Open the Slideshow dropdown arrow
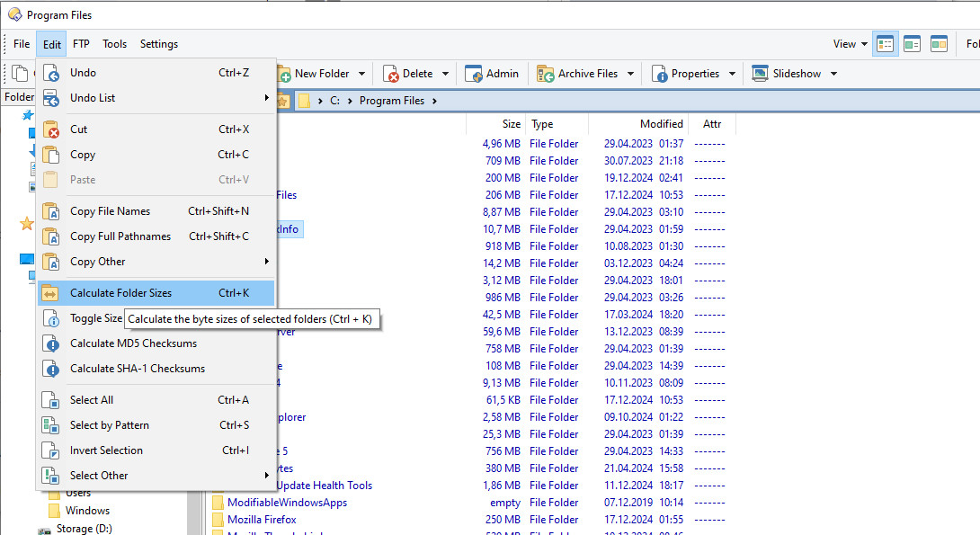Image resolution: width=980 pixels, height=535 pixels. pyautogui.click(x=833, y=74)
